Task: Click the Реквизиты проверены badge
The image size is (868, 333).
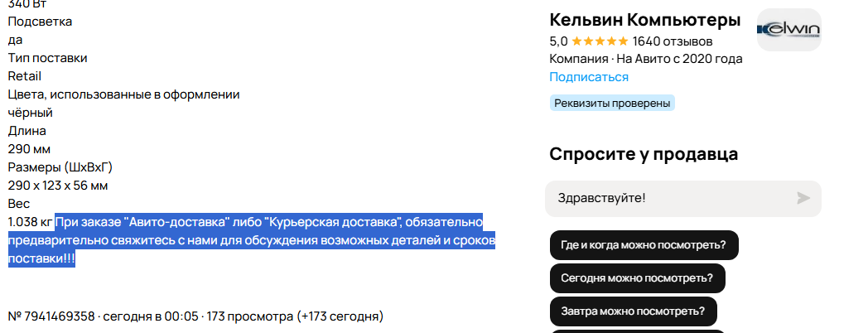Action: coord(611,104)
